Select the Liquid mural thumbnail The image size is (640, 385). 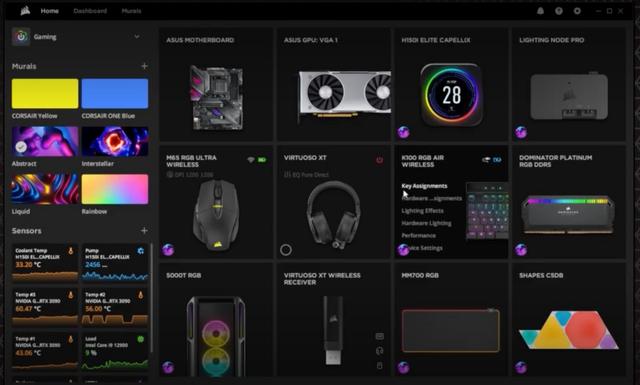(45, 189)
